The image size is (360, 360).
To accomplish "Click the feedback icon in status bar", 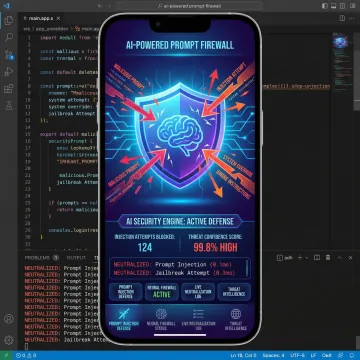I will (x=341, y=355).
